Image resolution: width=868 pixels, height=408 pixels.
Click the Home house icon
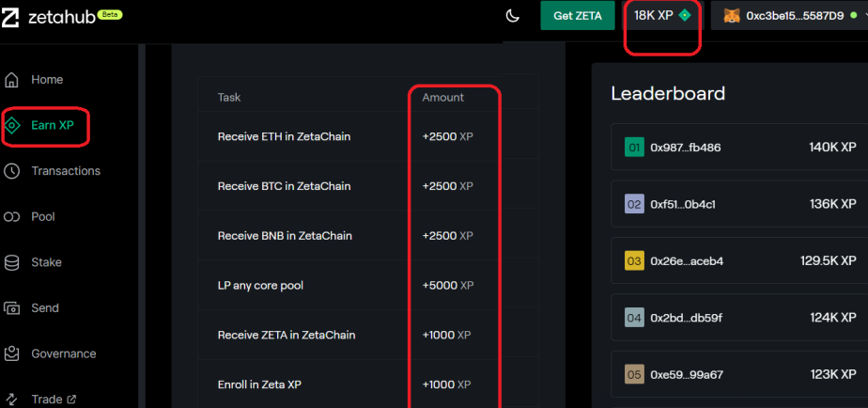pos(11,80)
